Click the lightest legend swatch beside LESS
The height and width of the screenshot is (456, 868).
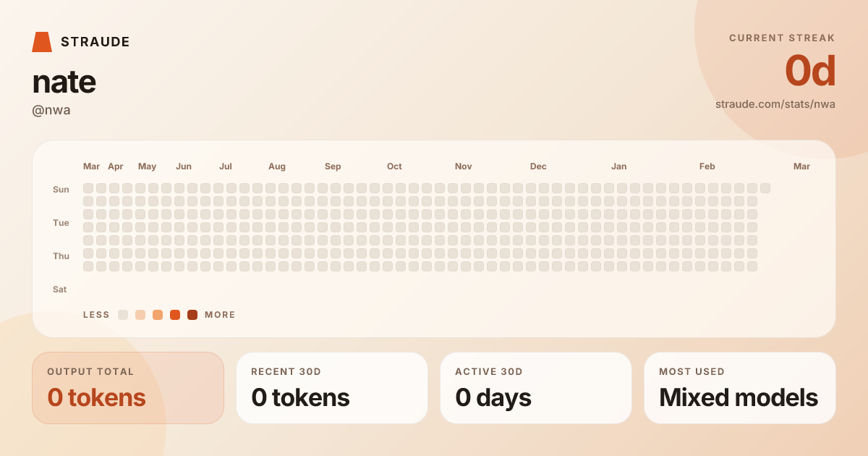123,315
